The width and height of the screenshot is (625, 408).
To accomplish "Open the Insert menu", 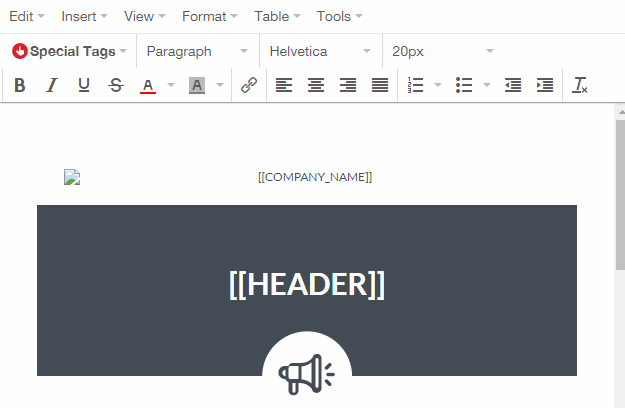I will [x=84, y=16].
